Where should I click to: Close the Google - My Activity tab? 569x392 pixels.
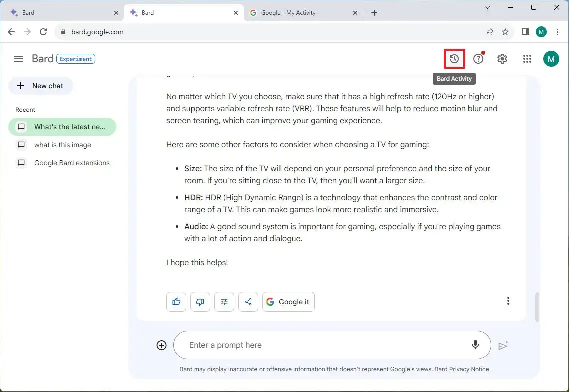click(355, 13)
